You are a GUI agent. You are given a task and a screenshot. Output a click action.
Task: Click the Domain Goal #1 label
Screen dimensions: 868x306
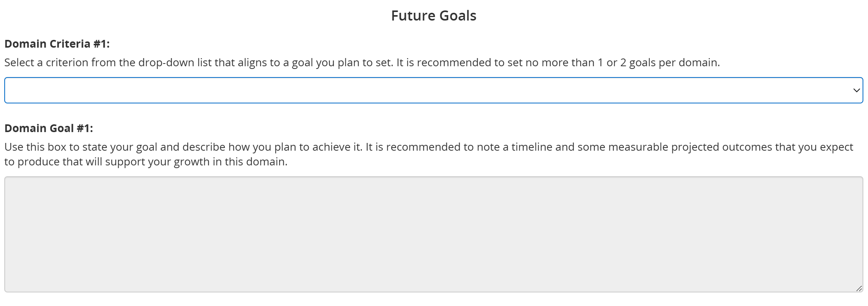(49, 128)
